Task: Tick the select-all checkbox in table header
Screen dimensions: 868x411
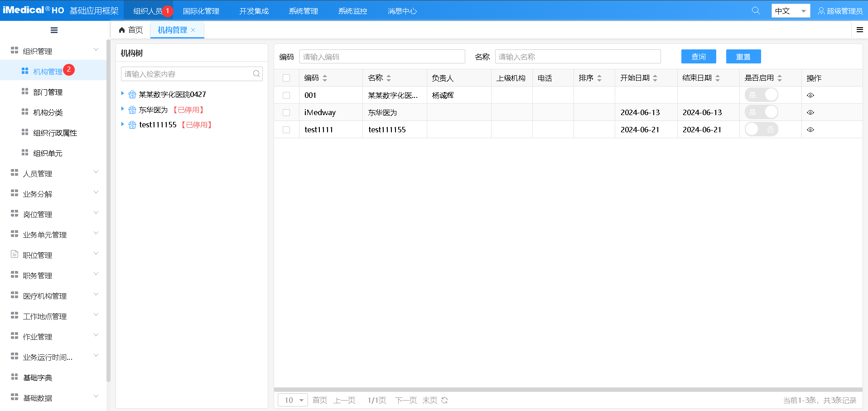Action: [286, 78]
